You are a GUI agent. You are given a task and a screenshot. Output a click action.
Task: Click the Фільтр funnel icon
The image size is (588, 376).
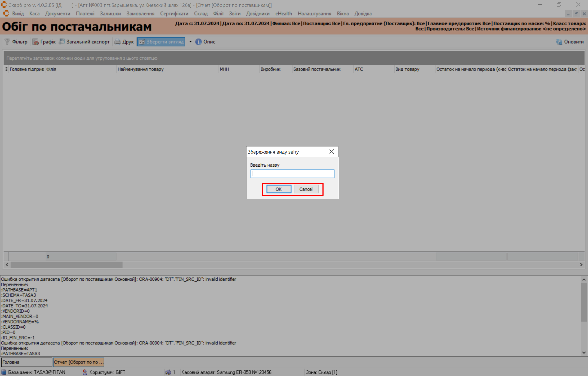[7, 42]
